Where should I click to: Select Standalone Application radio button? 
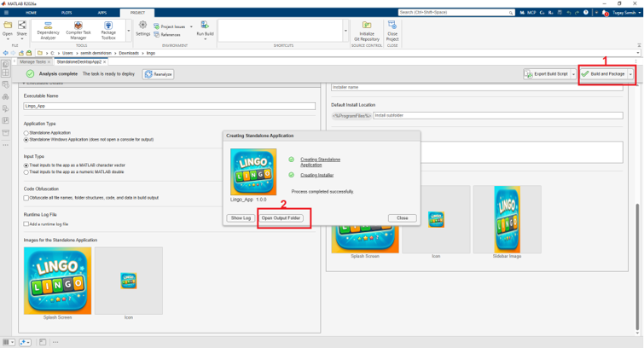(26, 133)
